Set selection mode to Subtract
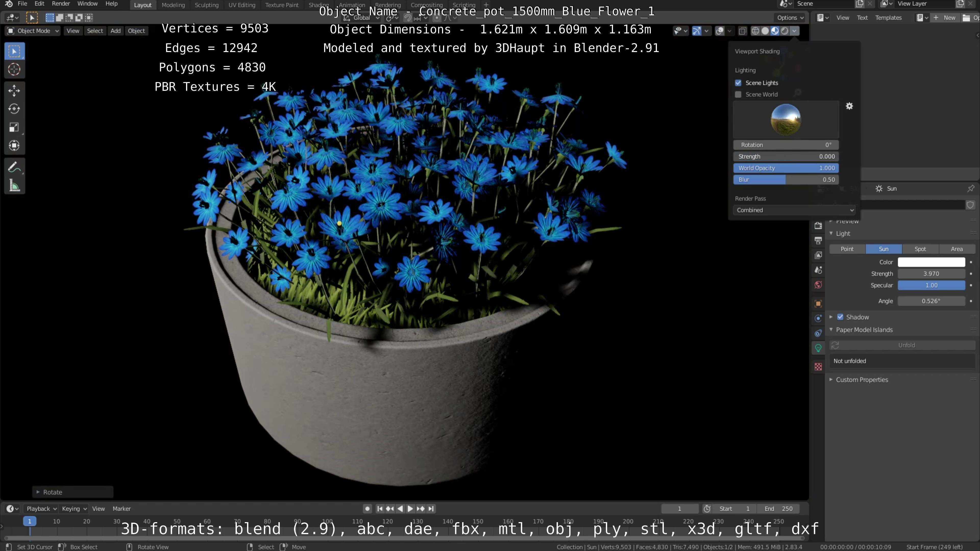Screen dimensions: 980x551 69,18
